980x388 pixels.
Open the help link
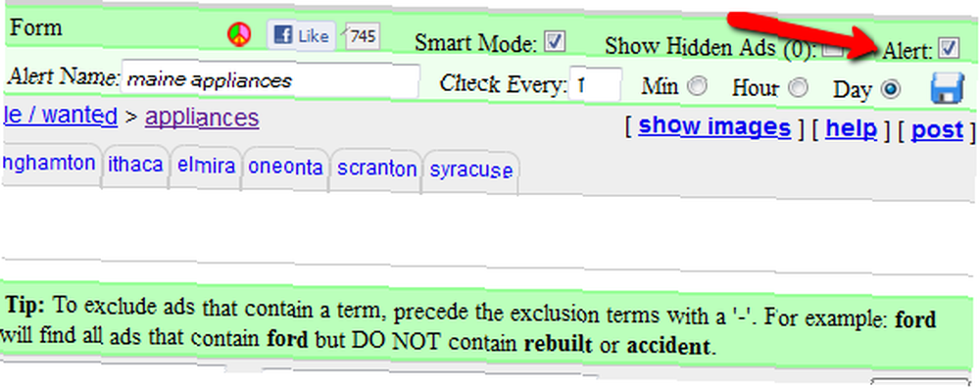(x=851, y=128)
